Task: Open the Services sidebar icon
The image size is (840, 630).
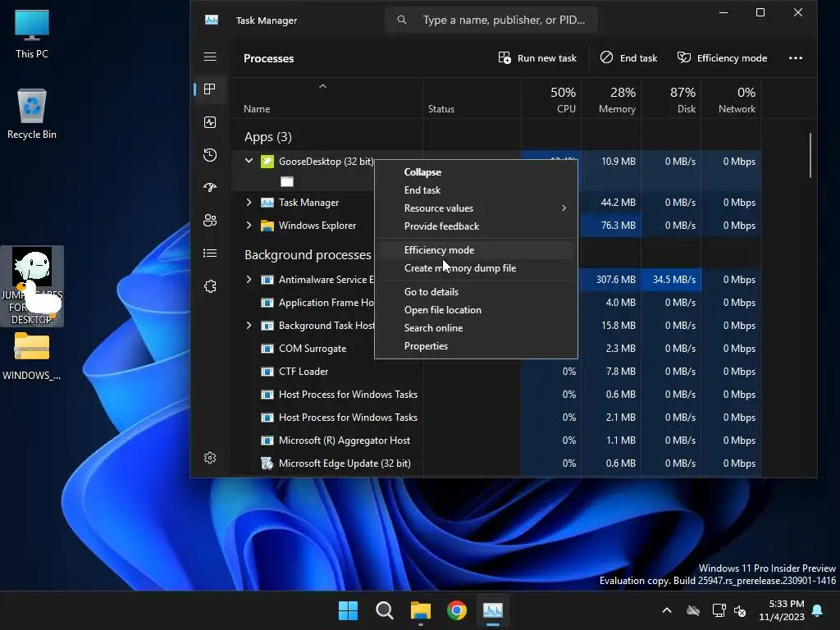Action: [210, 286]
